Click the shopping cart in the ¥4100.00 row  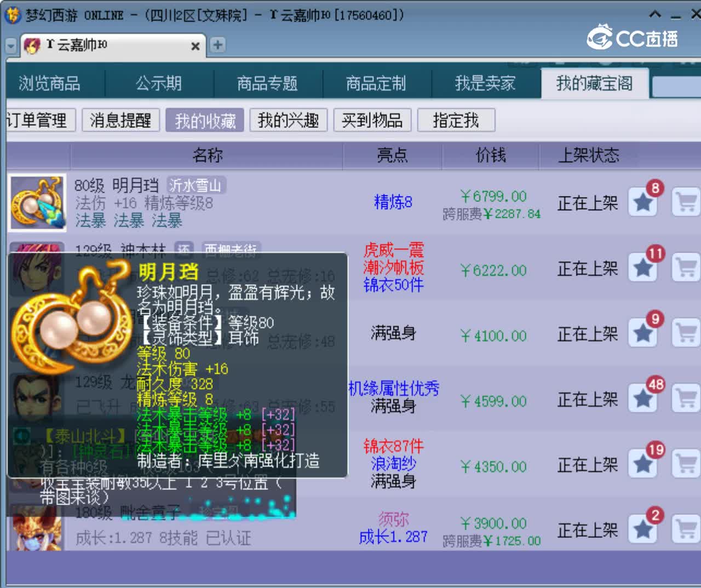click(686, 334)
